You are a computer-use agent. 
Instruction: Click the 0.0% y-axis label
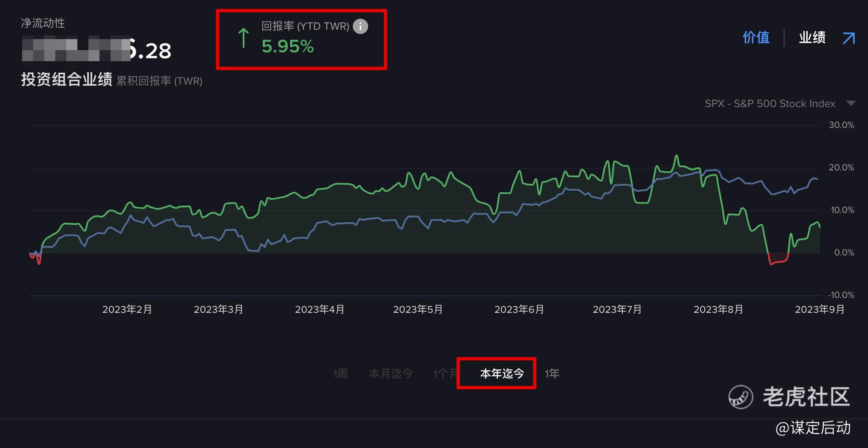[x=844, y=252]
